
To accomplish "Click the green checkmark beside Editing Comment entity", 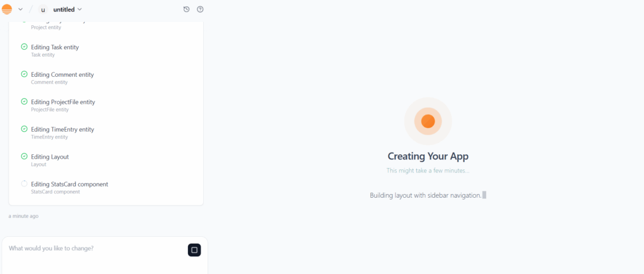I will tap(25, 74).
